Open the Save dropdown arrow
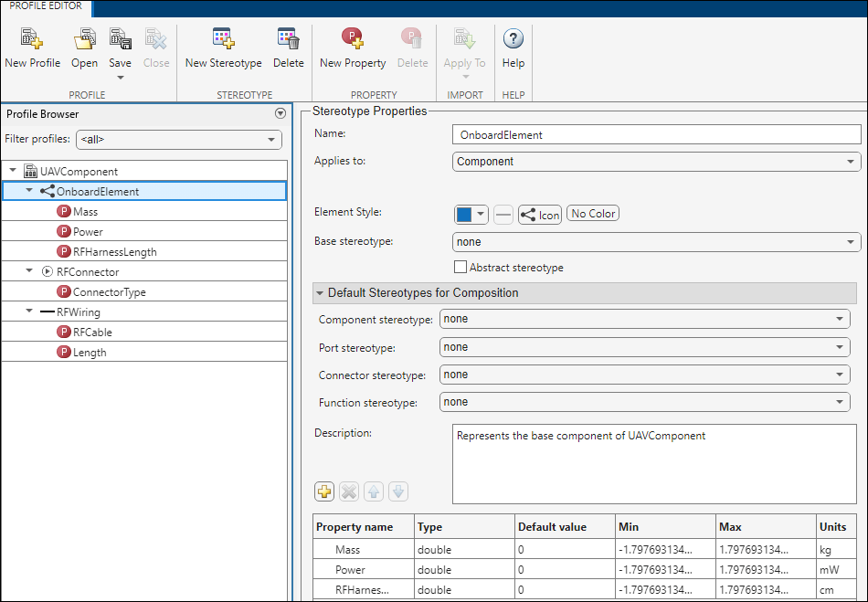868x602 pixels. (x=120, y=78)
